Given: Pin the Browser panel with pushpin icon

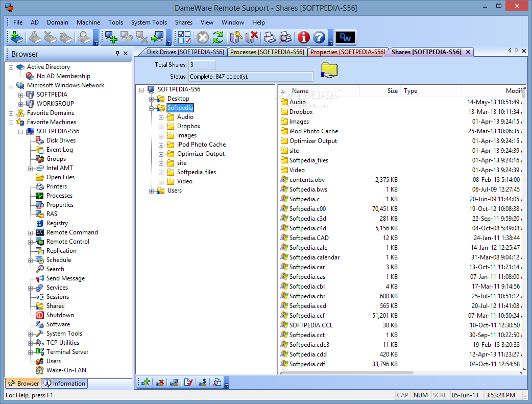Looking at the screenshot, I should [x=118, y=53].
